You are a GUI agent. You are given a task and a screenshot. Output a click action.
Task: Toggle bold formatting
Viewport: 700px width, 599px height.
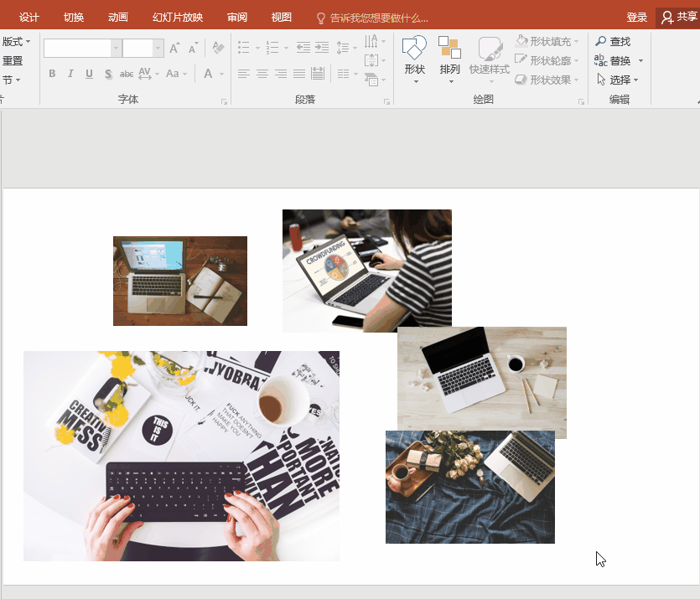(52, 74)
